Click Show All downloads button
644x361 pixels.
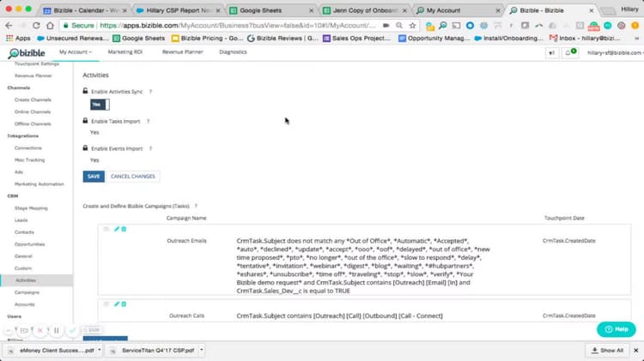click(607, 351)
